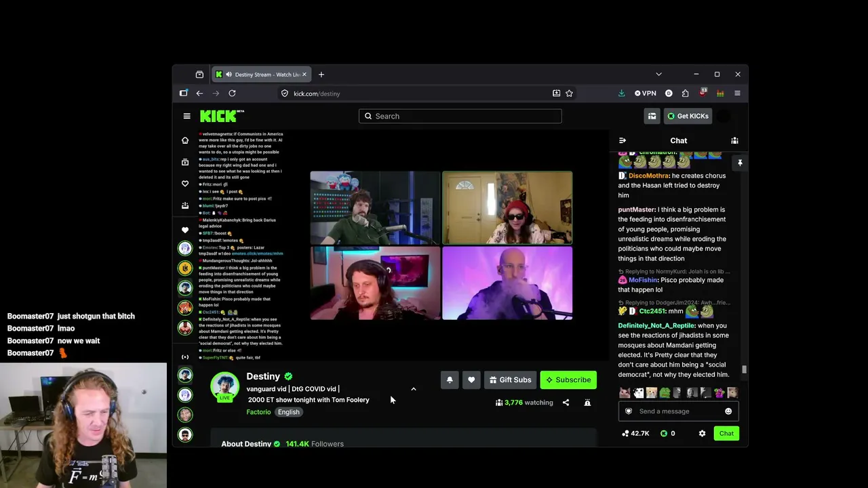
Task: Select the Destiny Stream browser tab
Action: (x=261, y=75)
